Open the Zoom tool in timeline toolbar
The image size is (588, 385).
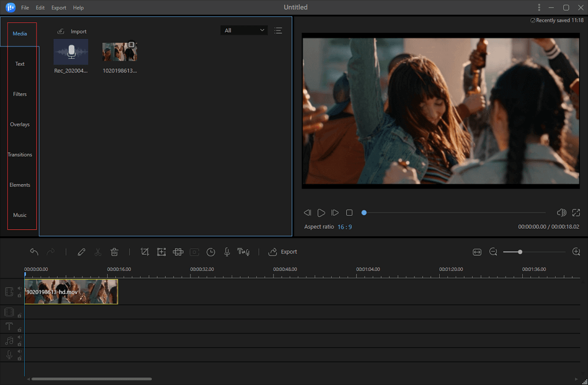tap(161, 252)
